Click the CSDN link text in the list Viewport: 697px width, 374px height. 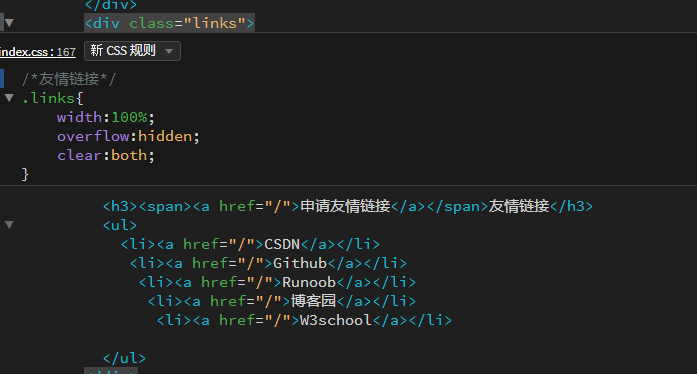(282, 244)
